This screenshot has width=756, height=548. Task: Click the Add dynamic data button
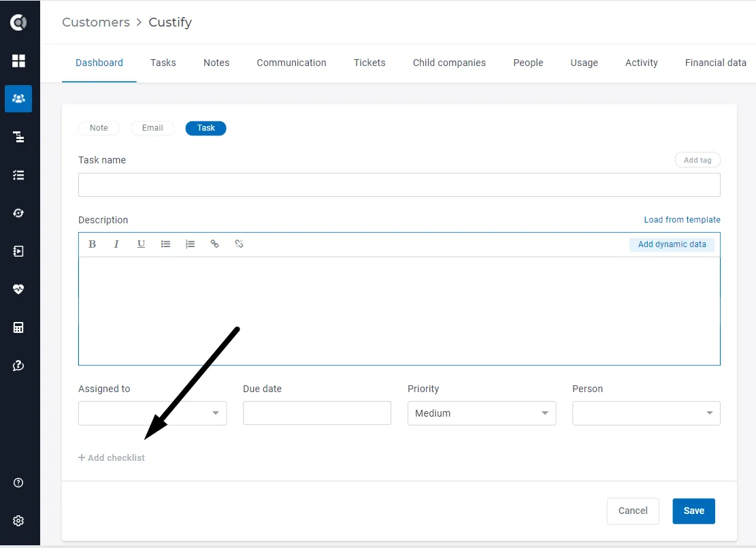(x=672, y=244)
